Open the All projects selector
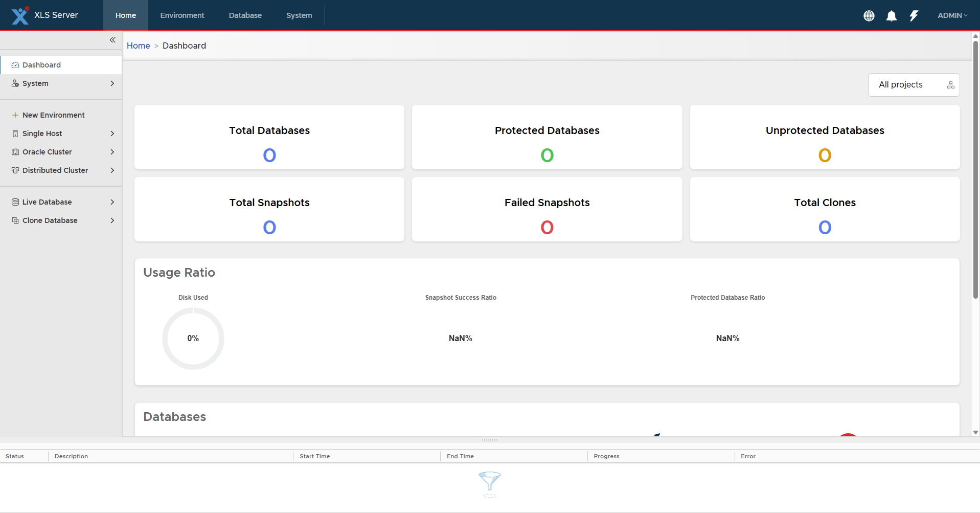Image resolution: width=980 pixels, height=513 pixels. 901,85
